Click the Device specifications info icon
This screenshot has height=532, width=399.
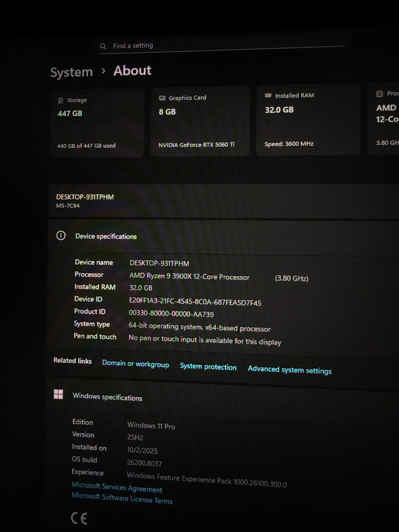click(61, 236)
